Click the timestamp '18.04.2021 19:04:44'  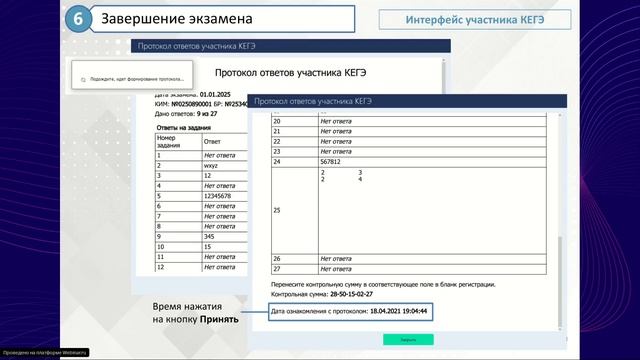[x=399, y=311]
